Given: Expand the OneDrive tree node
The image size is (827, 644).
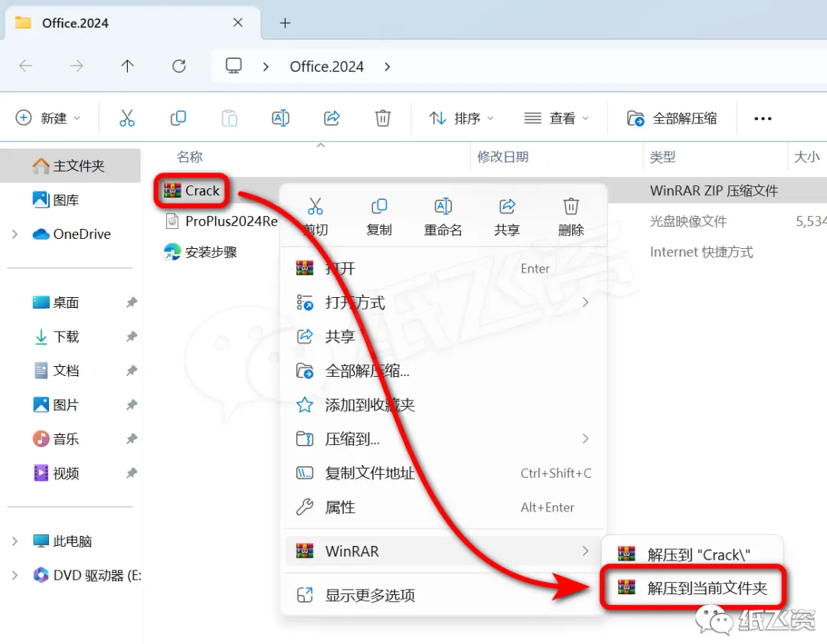Looking at the screenshot, I should click(x=15, y=234).
